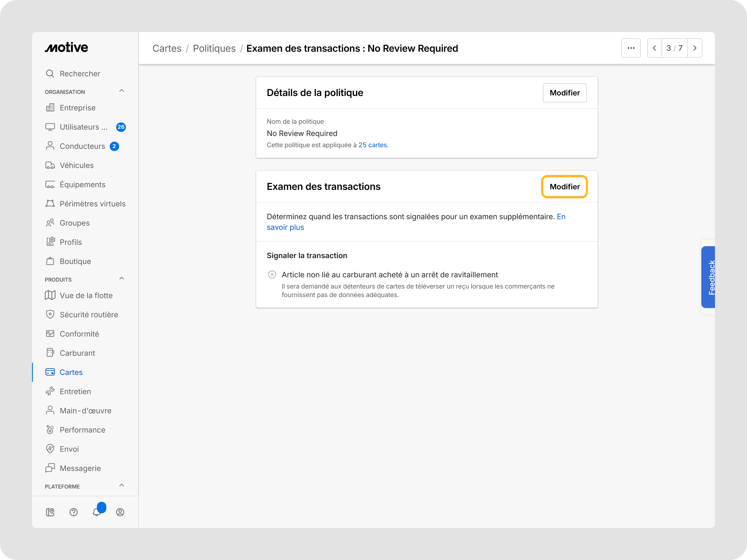Select Périmètres virtuels geofence icon
This screenshot has width=747, height=560.
(x=50, y=203)
